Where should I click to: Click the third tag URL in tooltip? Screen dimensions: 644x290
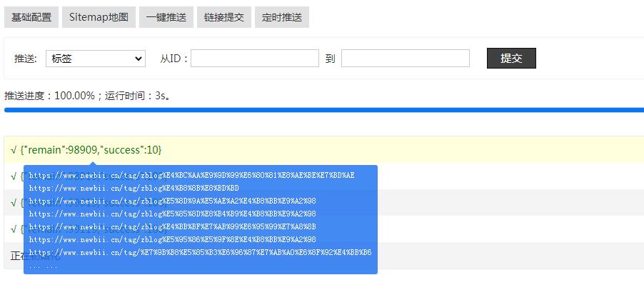[172, 201]
